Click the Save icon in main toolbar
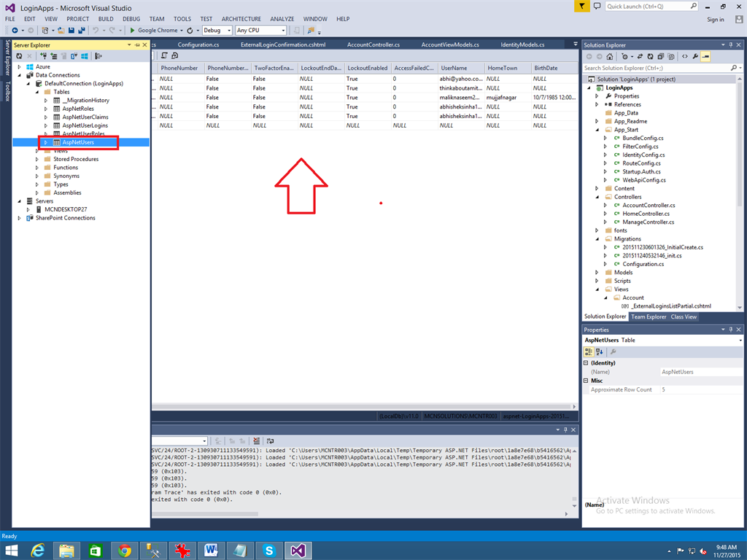The width and height of the screenshot is (747, 560). tap(71, 31)
